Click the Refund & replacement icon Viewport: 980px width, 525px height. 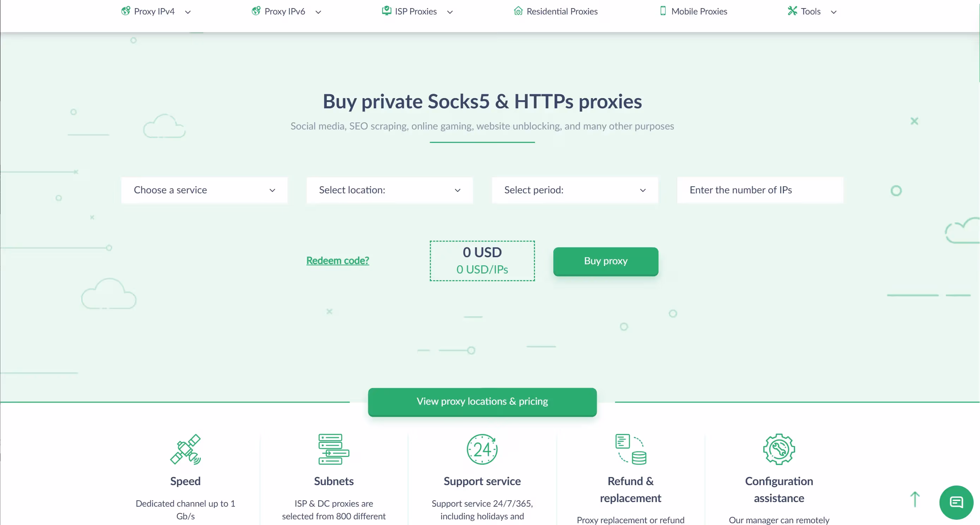point(630,449)
